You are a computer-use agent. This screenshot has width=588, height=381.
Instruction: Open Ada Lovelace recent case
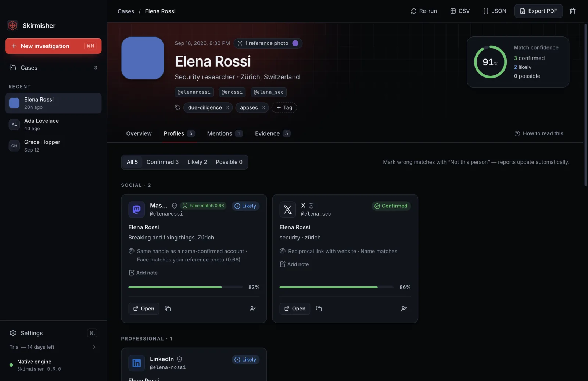[x=53, y=124]
